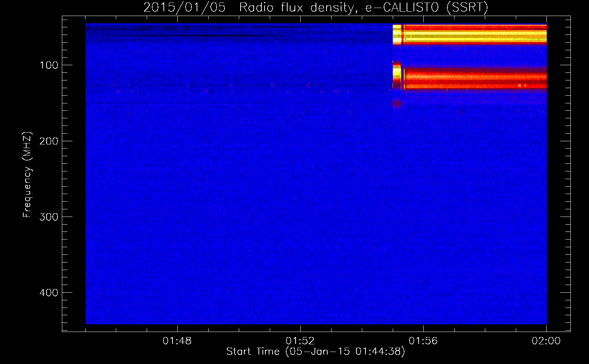Click the 100 frequency tick label
This screenshot has width=589, height=364.
click(49, 65)
